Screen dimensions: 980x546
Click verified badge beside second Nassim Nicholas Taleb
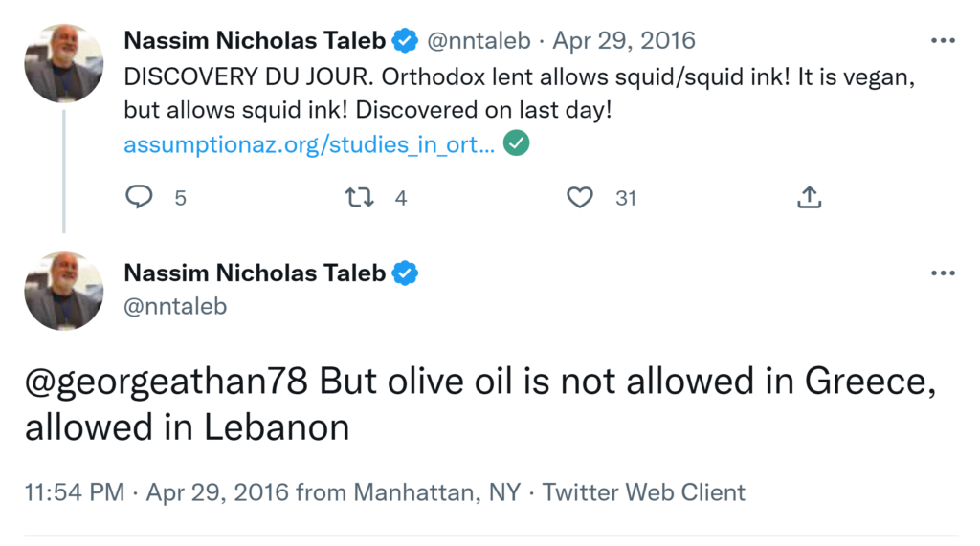(405, 273)
